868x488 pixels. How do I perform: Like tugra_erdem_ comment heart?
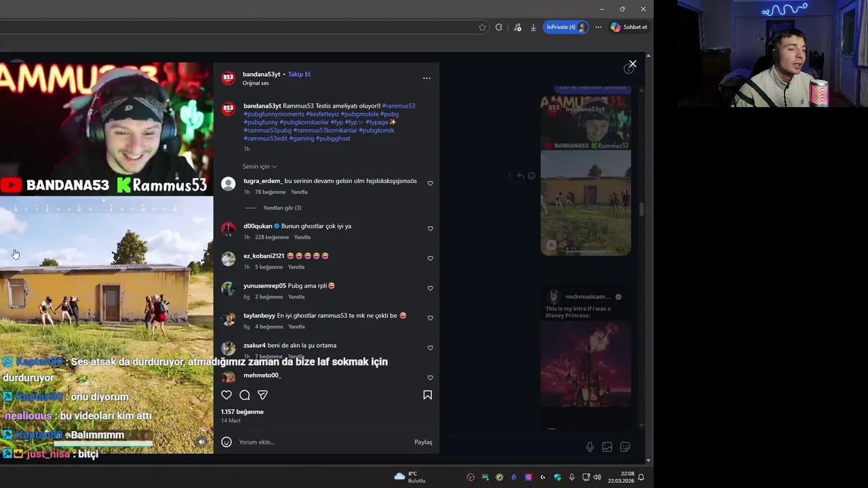[430, 183]
